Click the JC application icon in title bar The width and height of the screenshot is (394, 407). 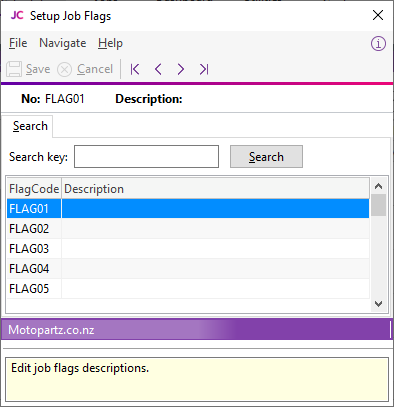17,15
